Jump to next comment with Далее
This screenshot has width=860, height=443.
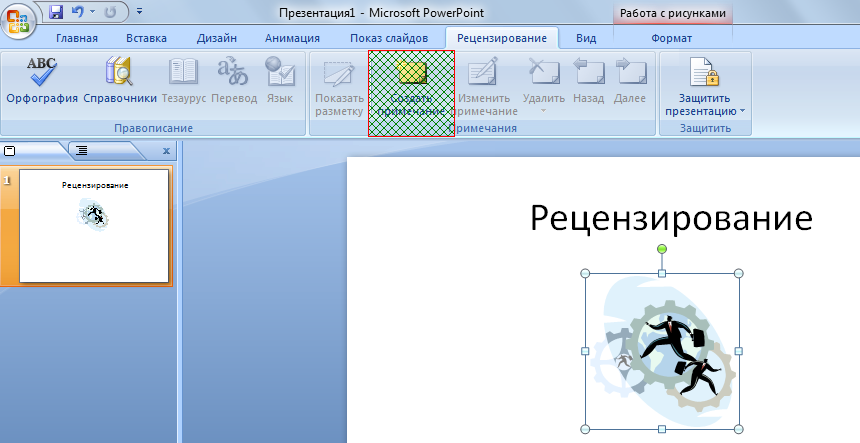(x=630, y=80)
